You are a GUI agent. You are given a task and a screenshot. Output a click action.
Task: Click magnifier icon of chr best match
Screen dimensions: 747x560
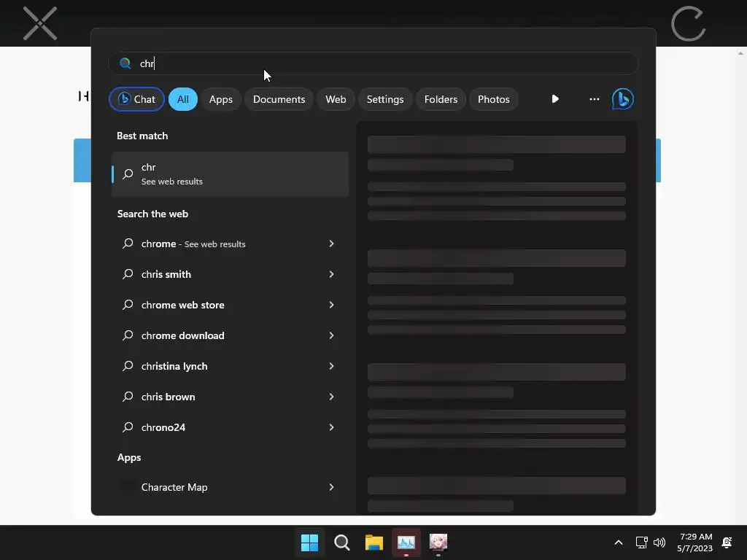click(128, 174)
